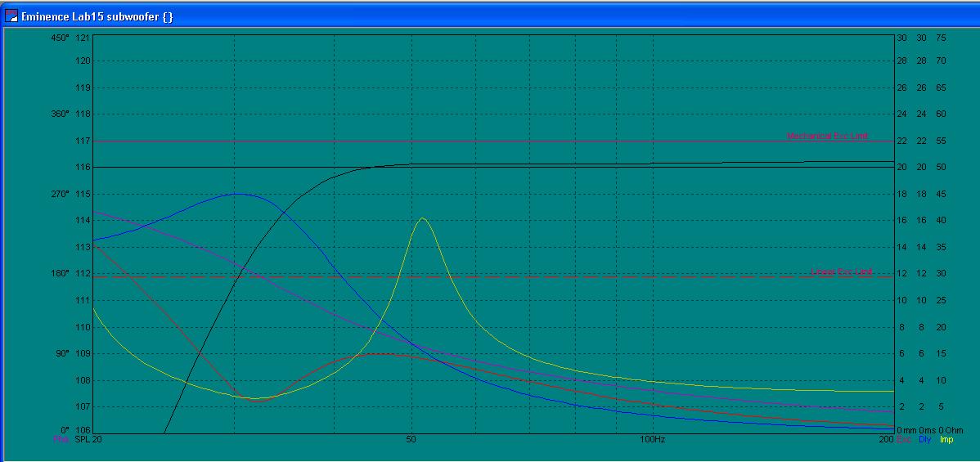Click the 117 SPL axis value
This screenshot has height=462, width=980.
tap(83, 141)
